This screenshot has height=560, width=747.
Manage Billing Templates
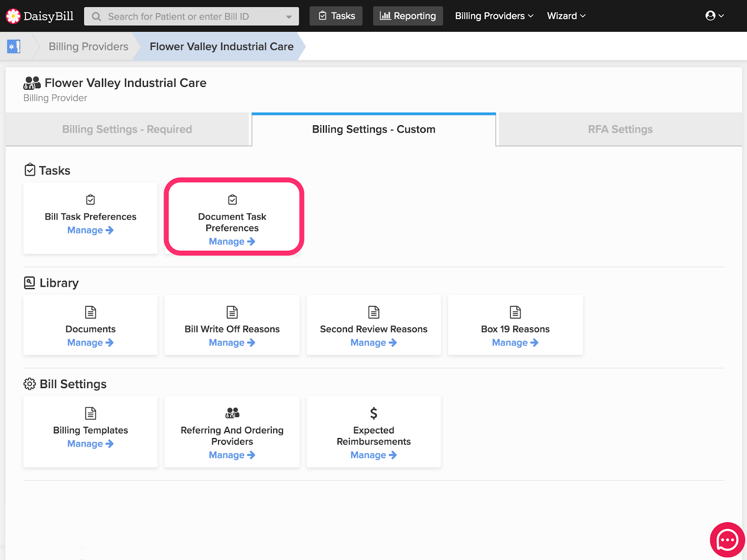point(91,444)
